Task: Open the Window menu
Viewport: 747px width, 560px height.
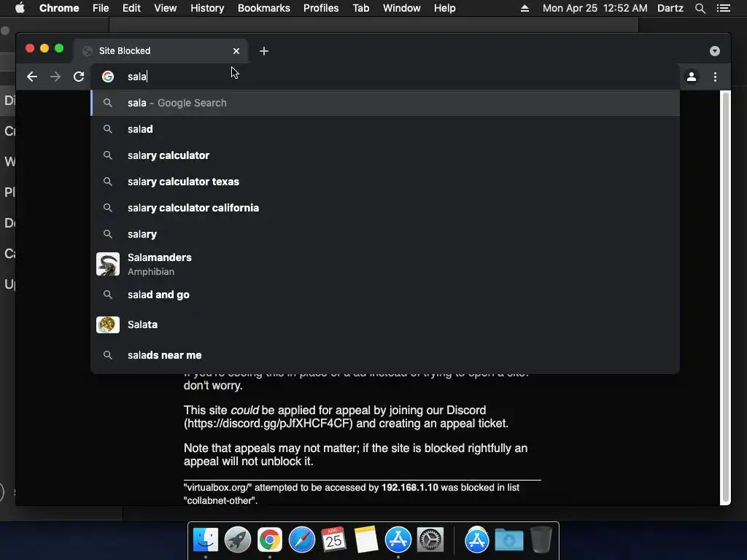Action: tap(402, 8)
